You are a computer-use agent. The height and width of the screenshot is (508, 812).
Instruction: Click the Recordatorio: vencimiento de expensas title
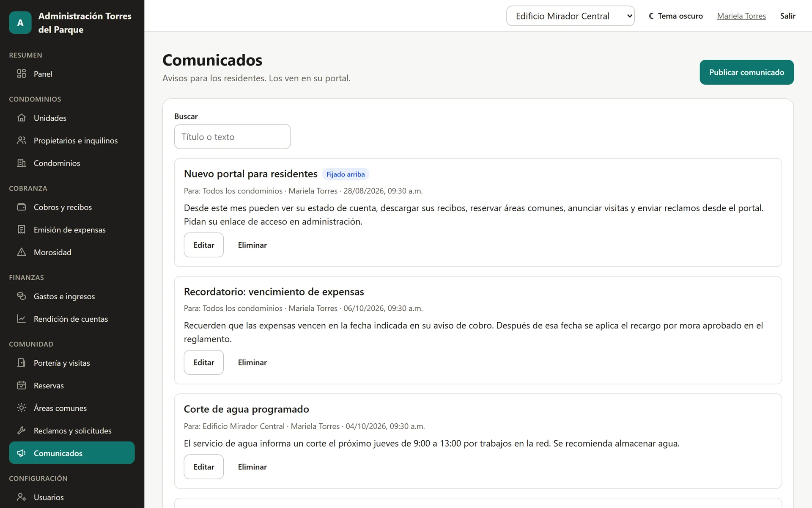[274, 292]
